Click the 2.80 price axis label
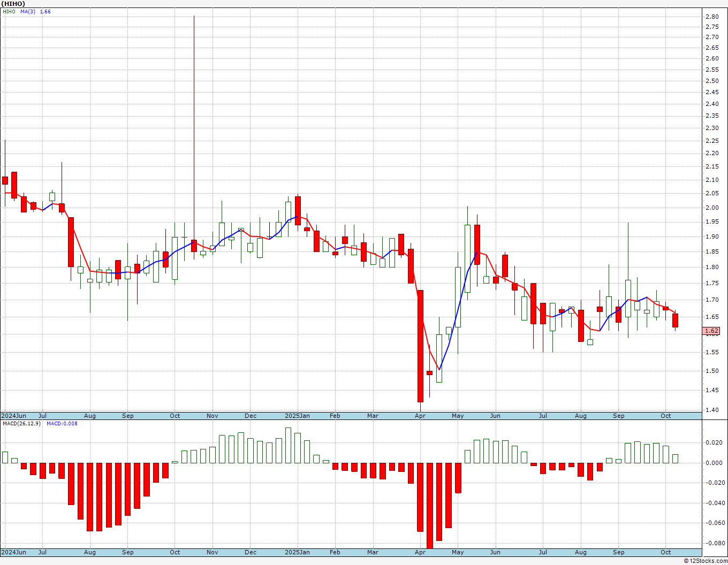This screenshot has height=565, width=728. pyautogui.click(x=712, y=17)
